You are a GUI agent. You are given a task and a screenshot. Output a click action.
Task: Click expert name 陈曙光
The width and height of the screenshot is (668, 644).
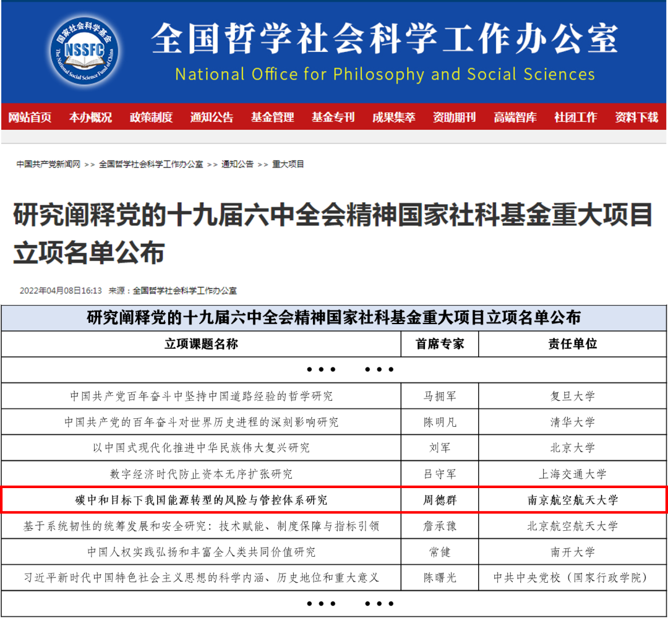440,578
